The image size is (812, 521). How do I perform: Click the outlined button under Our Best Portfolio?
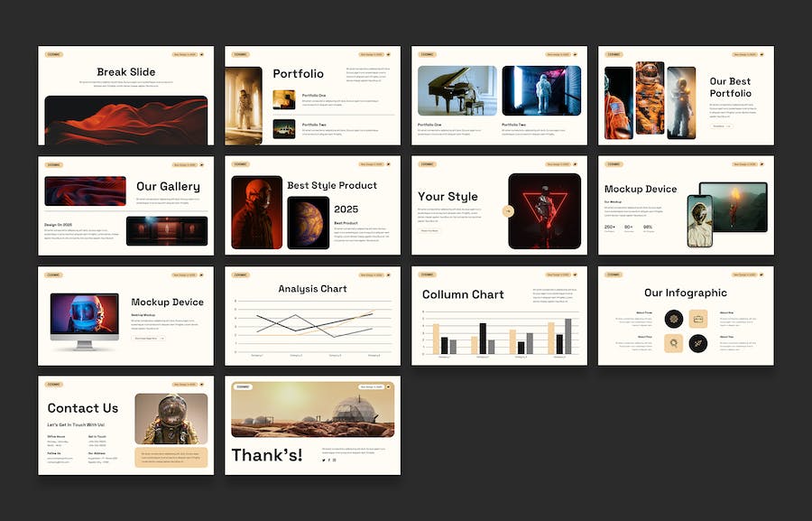721,126
